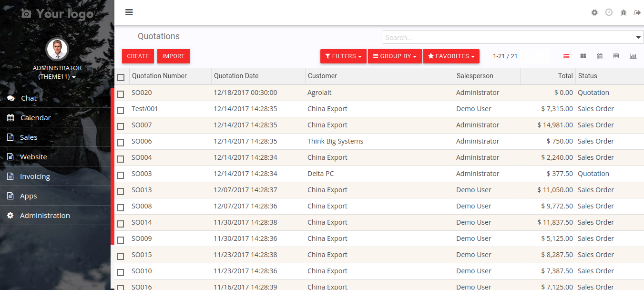Screen dimensions: 644x290
Task: Check the box for quotation SO004
Action: (x=120, y=159)
